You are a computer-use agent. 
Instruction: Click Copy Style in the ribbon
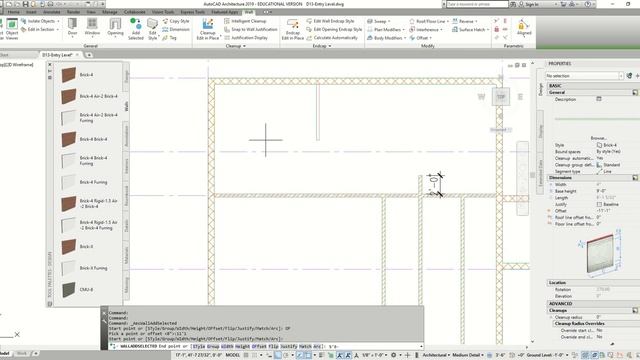176,21
